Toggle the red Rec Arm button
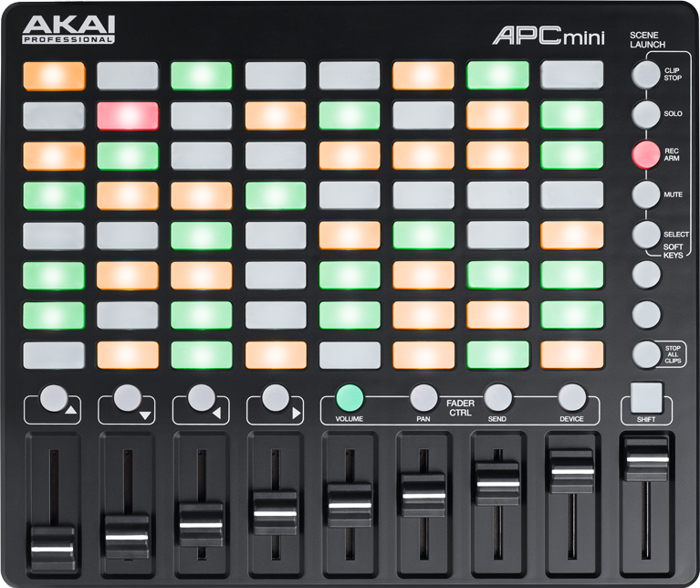 pos(645,154)
